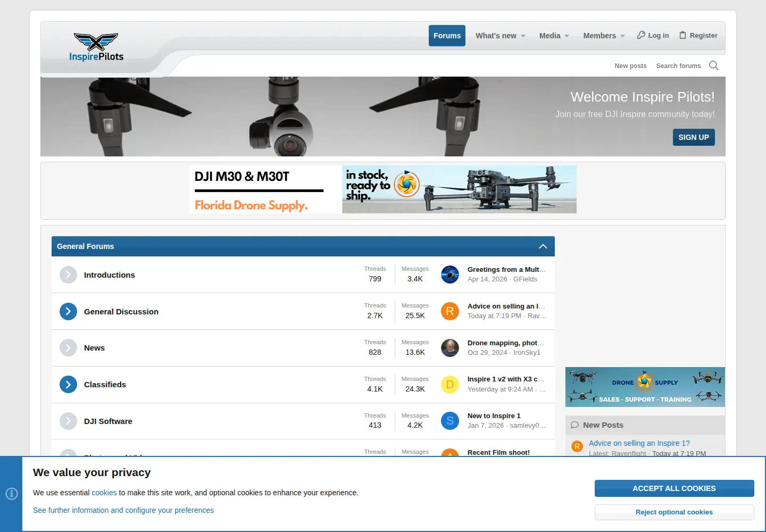Click the SIGN UP button

tap(694, 137)
